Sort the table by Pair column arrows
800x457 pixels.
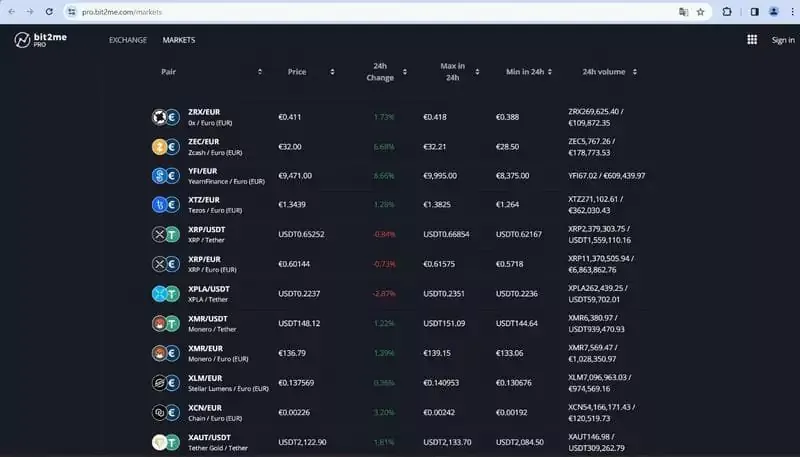coord(260,72)
